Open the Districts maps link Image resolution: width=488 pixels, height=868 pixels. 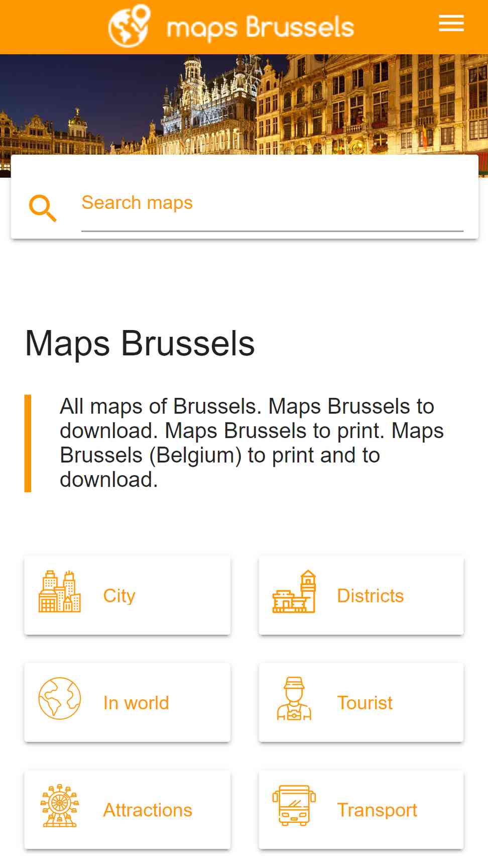click(x=361, y=595)
